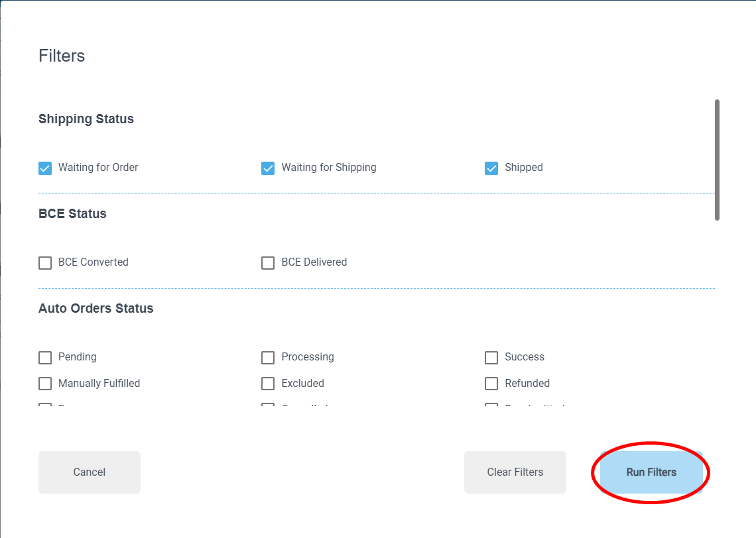Click the Filters dialog title

tap(62, 56)
